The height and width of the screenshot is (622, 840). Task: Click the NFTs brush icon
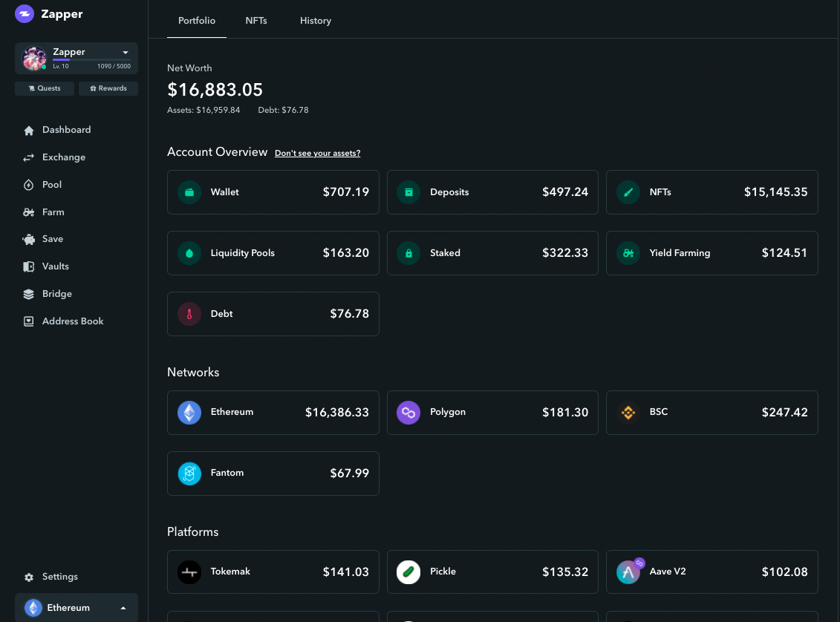point(628,192)
